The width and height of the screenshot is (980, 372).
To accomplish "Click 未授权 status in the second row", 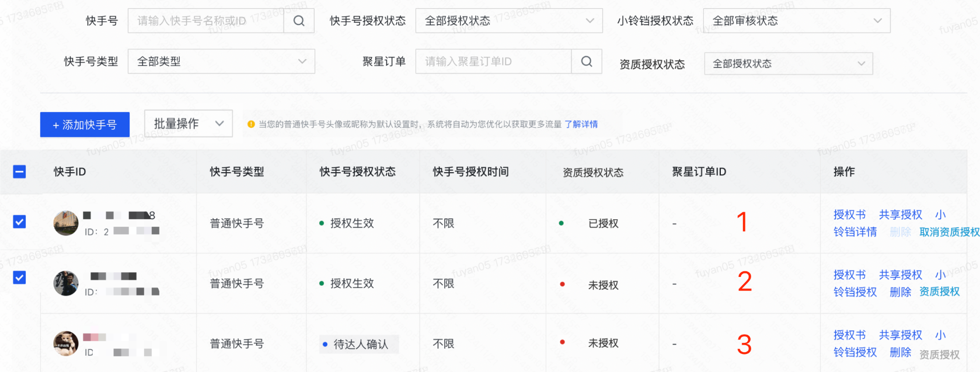I will pos(604,285).
